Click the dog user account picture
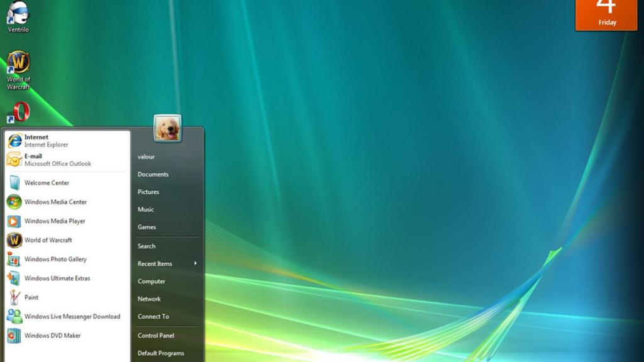Image resolution: width=644 pixels, height=362 pixels. pyautogui.click(x=168, y=128)
